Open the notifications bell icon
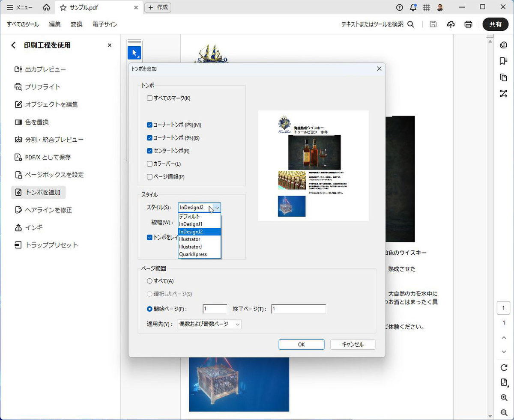514x420 pixels. [x=413, y=7]
